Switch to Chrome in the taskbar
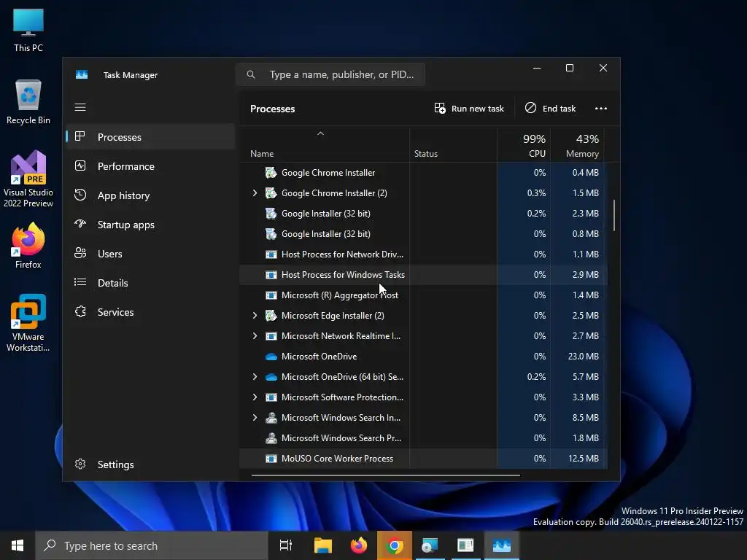 (x=395, y=545)
